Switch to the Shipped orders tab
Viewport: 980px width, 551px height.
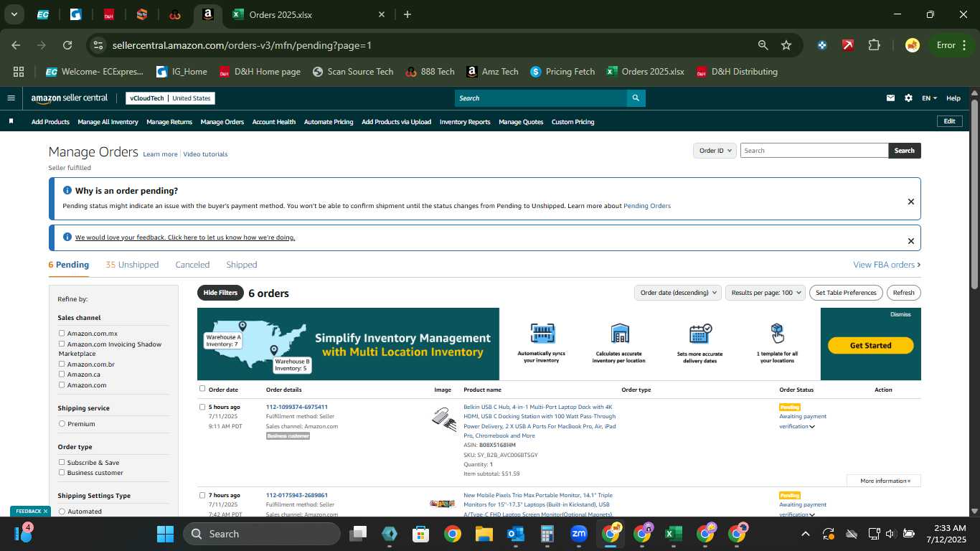[242, 265]
